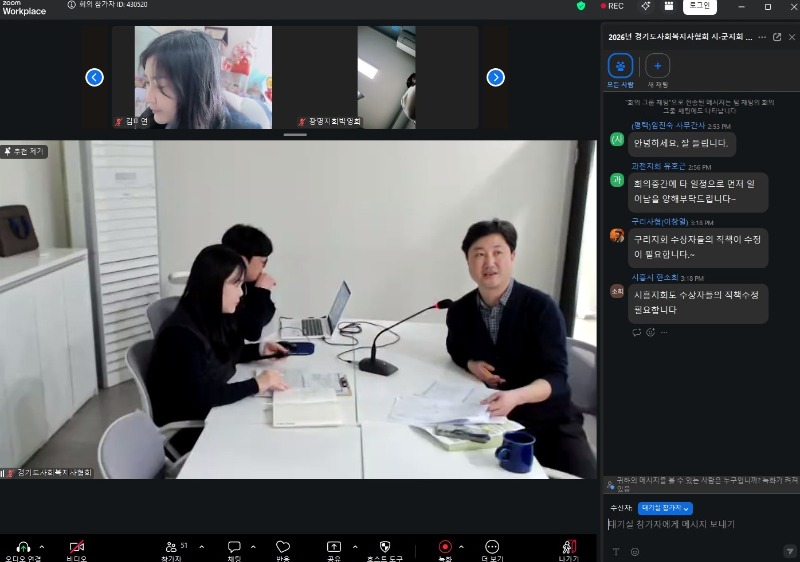Open meeting info icon beside 회의 참가자 ID
The image size is (800, 562).
[71, 5]
